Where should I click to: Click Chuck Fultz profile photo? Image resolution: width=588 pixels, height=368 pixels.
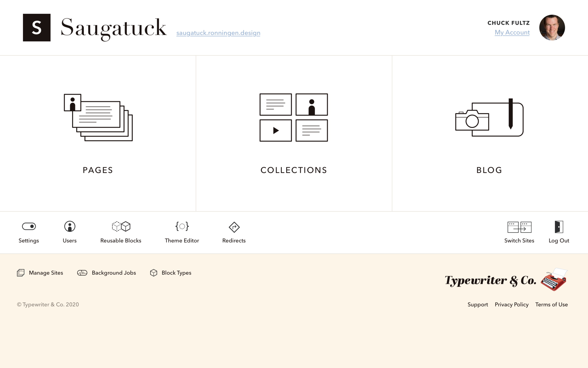coord(552,28)
